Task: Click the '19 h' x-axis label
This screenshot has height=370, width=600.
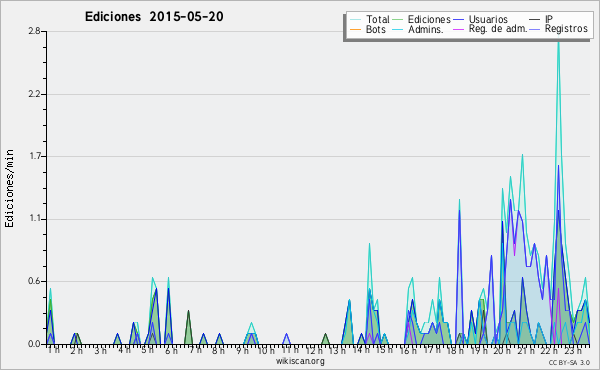Action: click(x=479, y=351)
